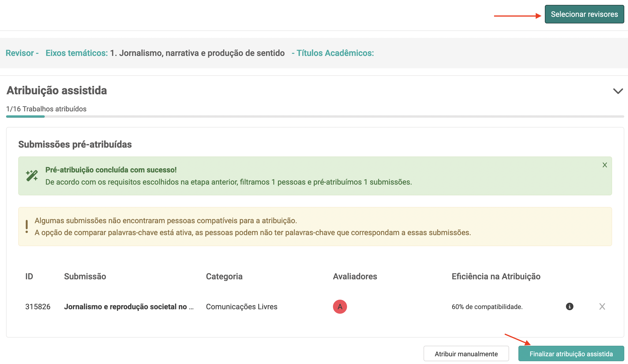Click the Categoria column header

[x=224, y=276]
